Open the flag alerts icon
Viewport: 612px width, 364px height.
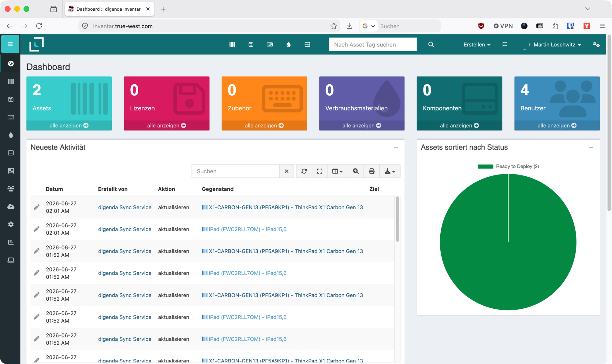[505, 45]
